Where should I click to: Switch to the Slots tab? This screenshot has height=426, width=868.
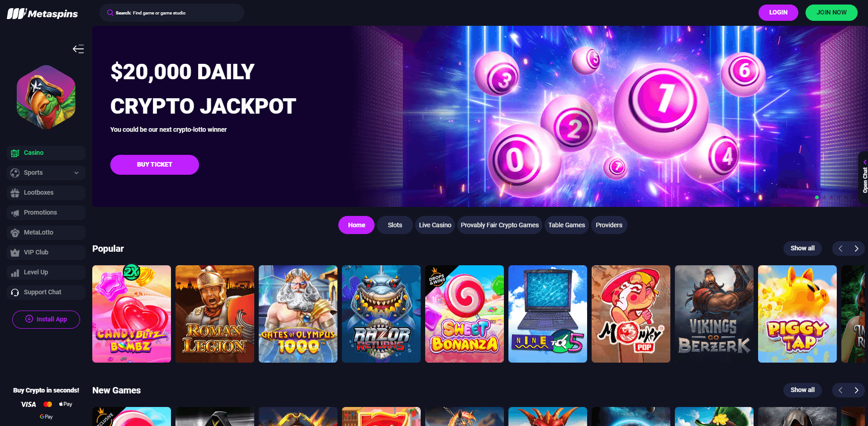click(395, 225)
